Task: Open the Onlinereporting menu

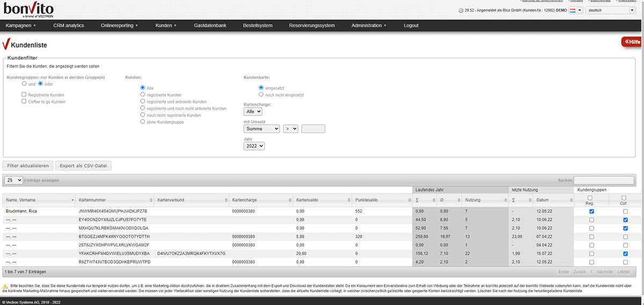Action: (119, 25)
